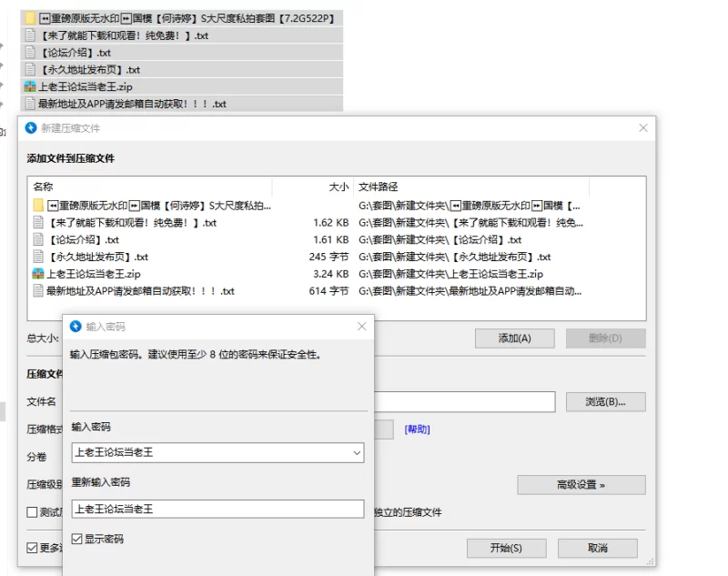
Task: Click into the 重新输入密码 password field
Action: point(217,510)
